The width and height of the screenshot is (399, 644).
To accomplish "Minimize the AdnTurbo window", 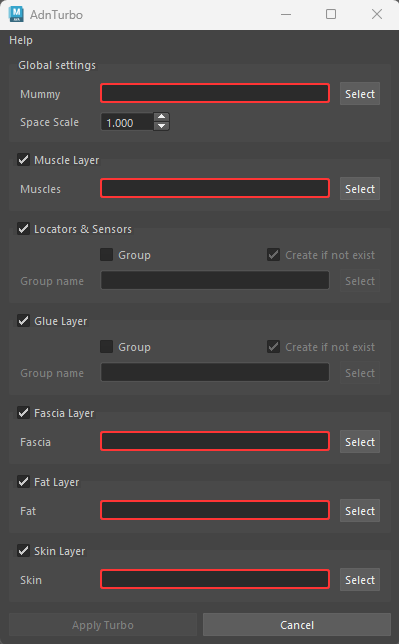I will point(286,14).
